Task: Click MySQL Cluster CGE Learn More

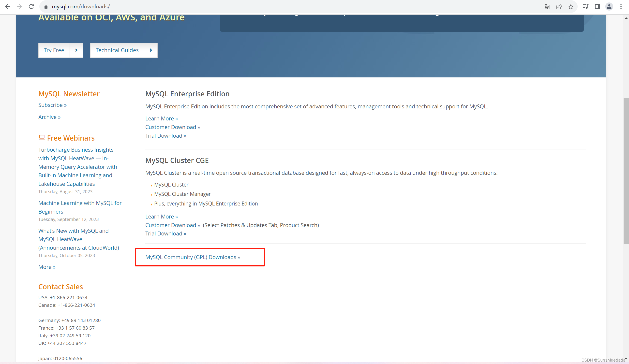Action: 162,217
